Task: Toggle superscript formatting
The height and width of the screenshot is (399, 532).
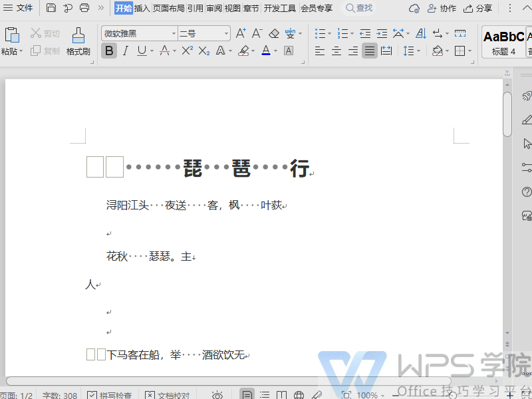Action: (188, 51)
